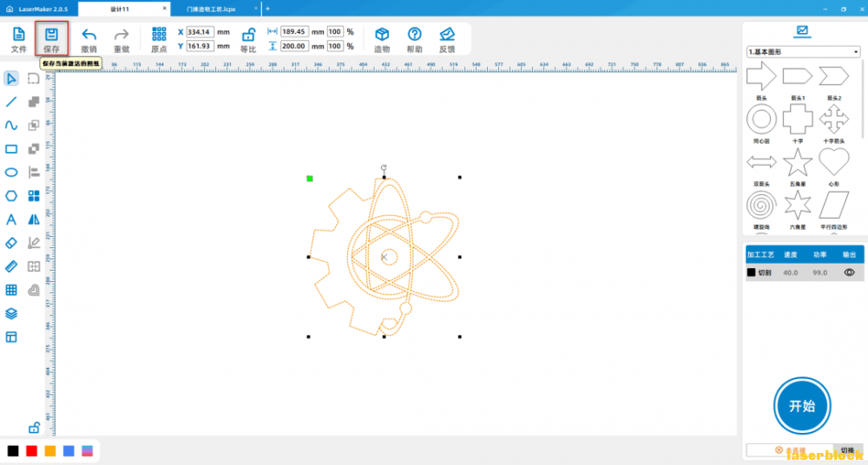Click the X position field 334.14
Screen dimensions: 868x465
click(x=200, y=31)
